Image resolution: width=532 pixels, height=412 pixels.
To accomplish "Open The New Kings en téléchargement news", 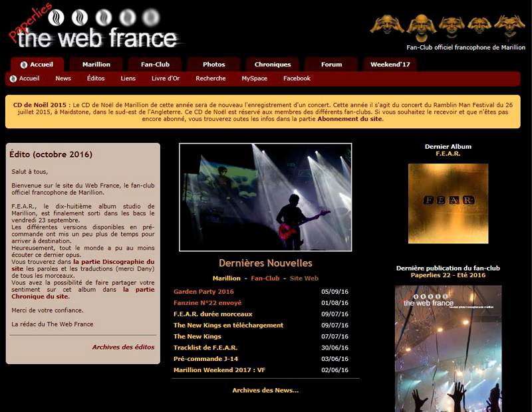I will pos(228,325).
